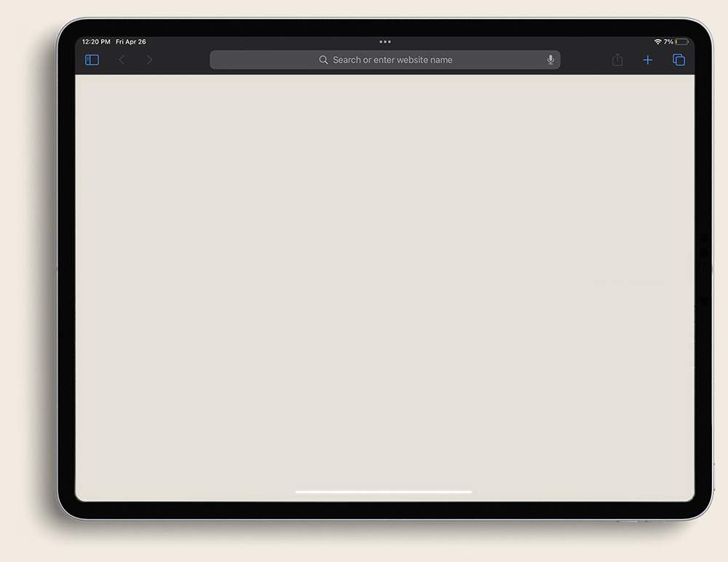Open the tab overview icon
728x562 pixels.
[x=678, y=60]
